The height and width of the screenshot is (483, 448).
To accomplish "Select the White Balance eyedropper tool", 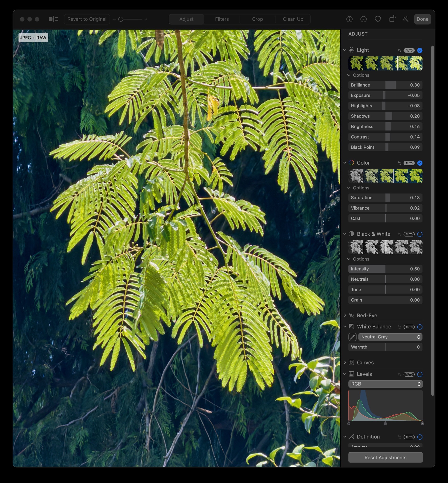I will click(x=352, y=337).
